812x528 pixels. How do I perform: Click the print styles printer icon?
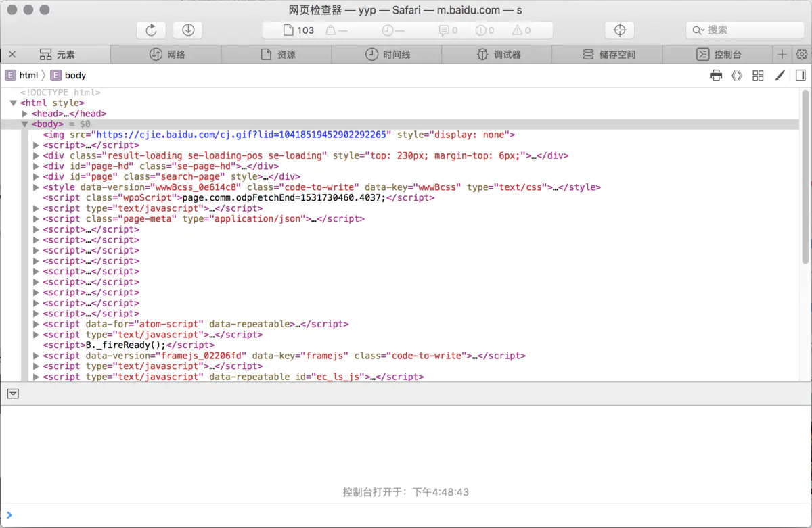click(x=717, y=76)
